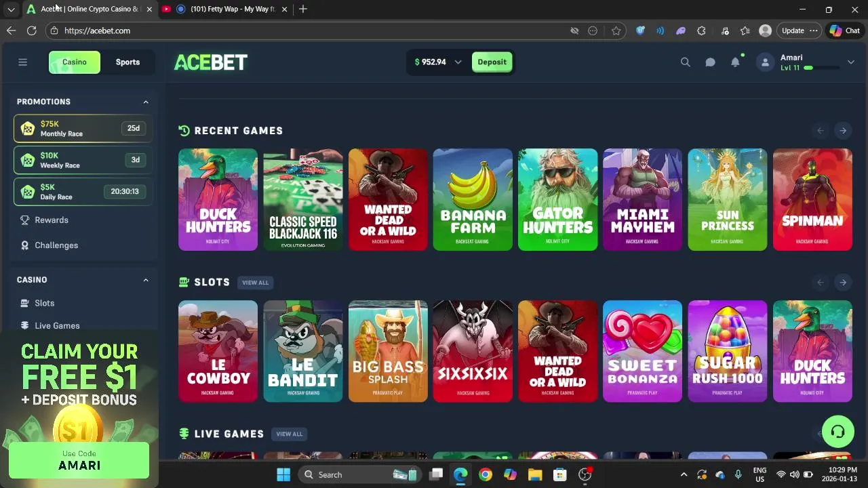Open the live support headset button
Viewport: 868px width, 488px height.
[x=837, y=431]
